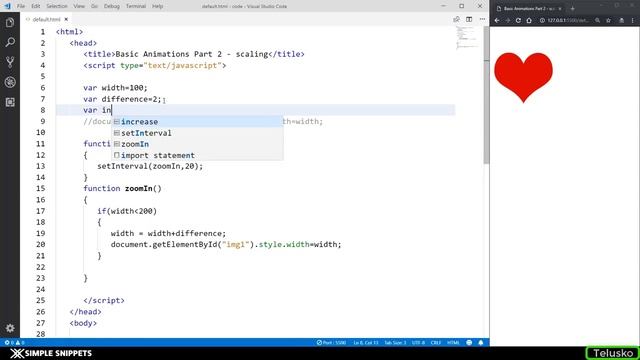Pick the 'setInterval' autocomplete suggestion
This screenshot has width=640, height=360.
pos(197,133)
